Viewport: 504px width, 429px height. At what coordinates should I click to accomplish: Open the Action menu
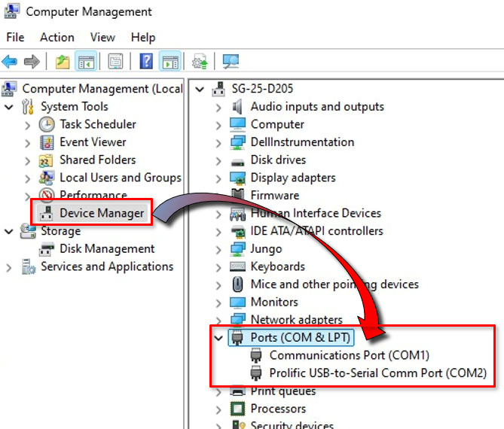click(x=57, y=37)
